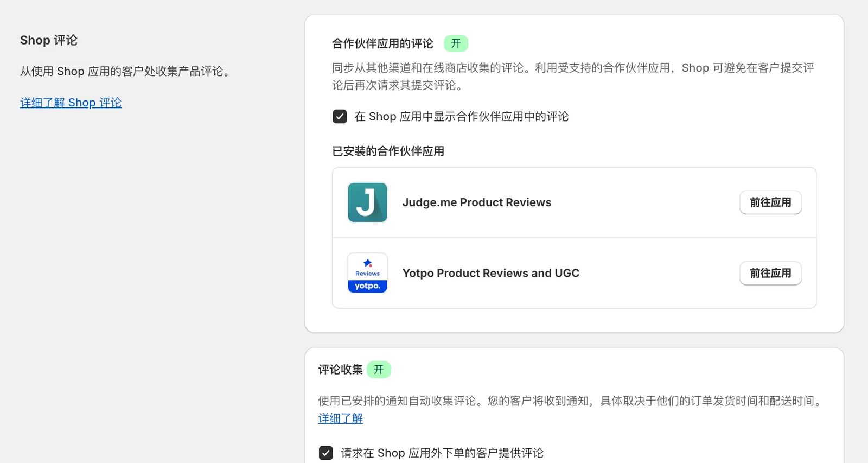The width and height of the screenshot is (868, 463).
Task: Click the 合作伙伴应用的评论 card heading
Action: point(382,43)
